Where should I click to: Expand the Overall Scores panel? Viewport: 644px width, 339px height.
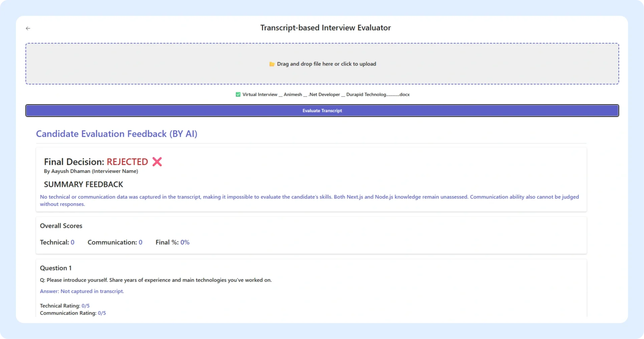click(x=61, y=226)
